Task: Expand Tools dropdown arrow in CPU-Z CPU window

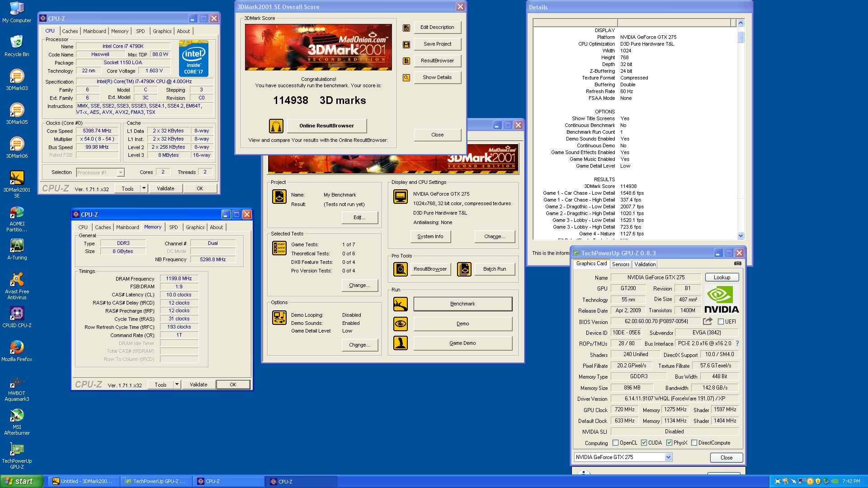Action: coord(144,188)
